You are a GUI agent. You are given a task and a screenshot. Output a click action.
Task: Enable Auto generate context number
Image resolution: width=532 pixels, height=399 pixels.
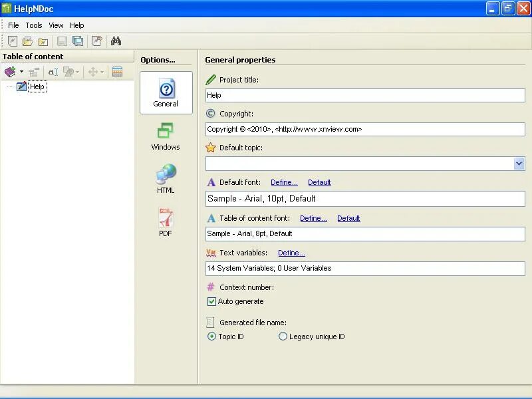213,301
